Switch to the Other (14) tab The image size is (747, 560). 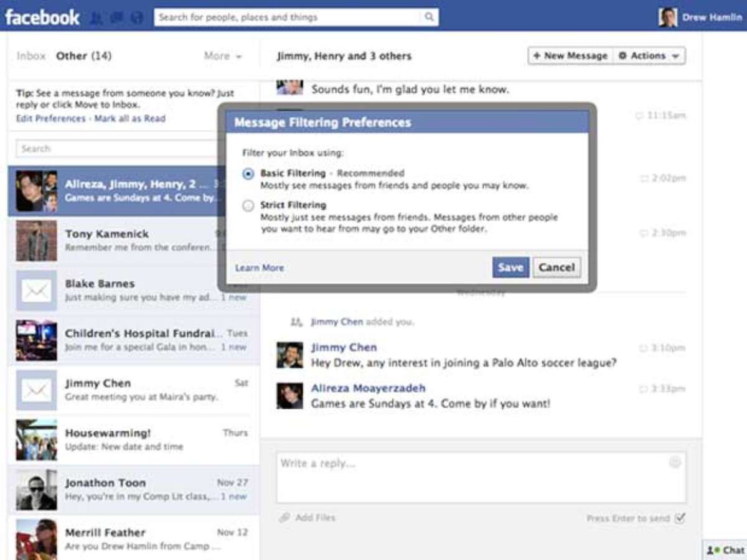[x=84, y=56]
